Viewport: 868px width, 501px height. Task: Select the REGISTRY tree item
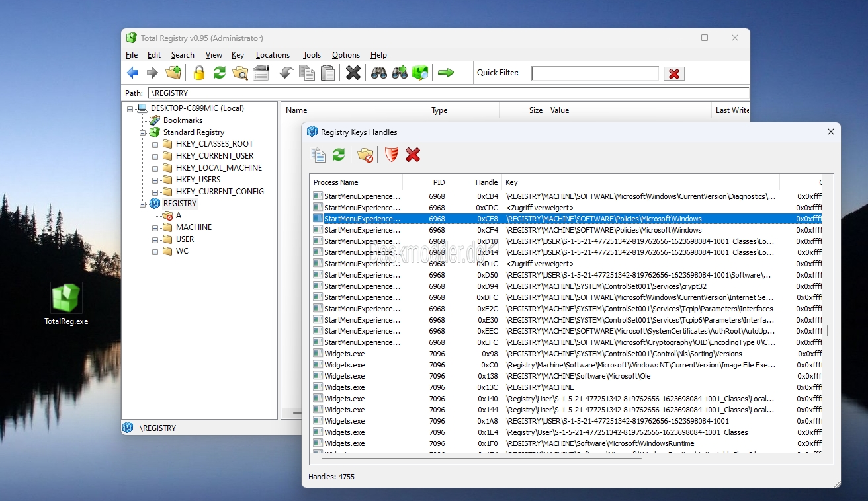point(179,204)
